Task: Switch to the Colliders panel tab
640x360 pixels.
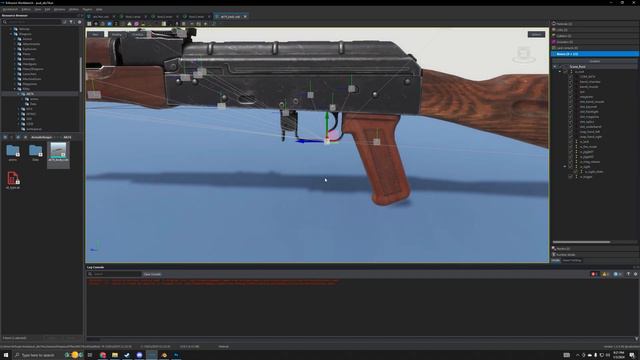Action: [595, 36]
